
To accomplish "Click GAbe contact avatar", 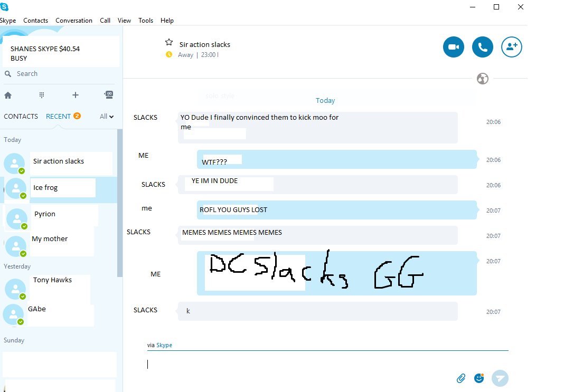I will pyautogui.click(x=14, y=315).
